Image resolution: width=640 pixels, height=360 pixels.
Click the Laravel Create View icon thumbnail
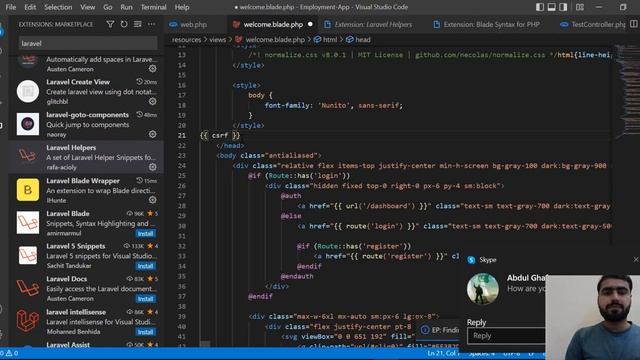tap(28, 91)
